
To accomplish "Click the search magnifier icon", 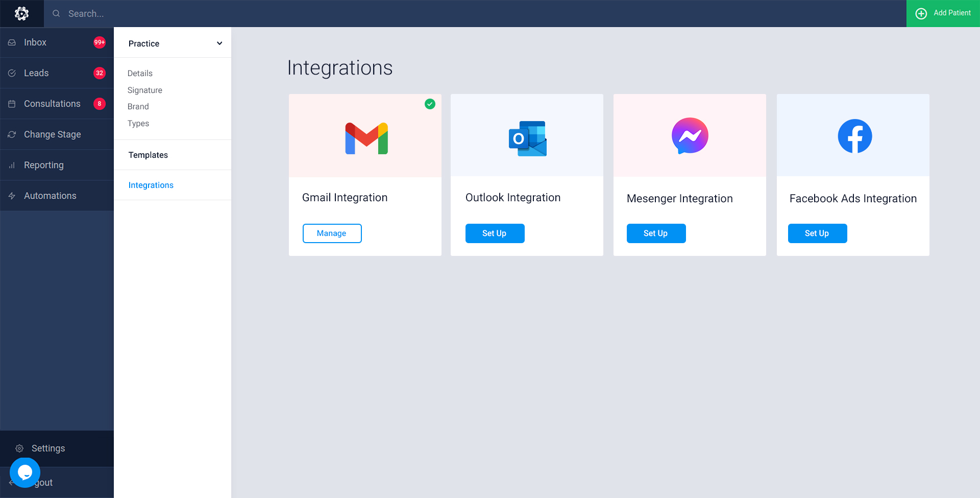I will click(56, 14).
